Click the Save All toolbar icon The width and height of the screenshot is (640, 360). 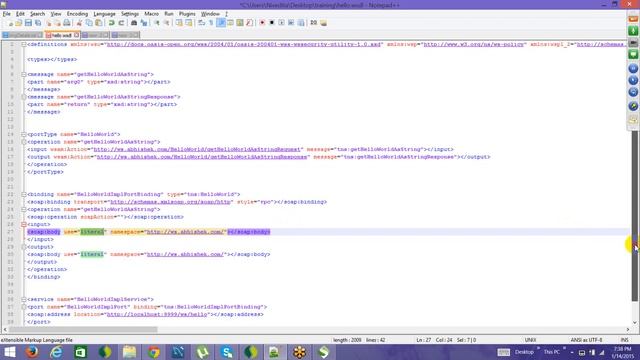point(38,23)
